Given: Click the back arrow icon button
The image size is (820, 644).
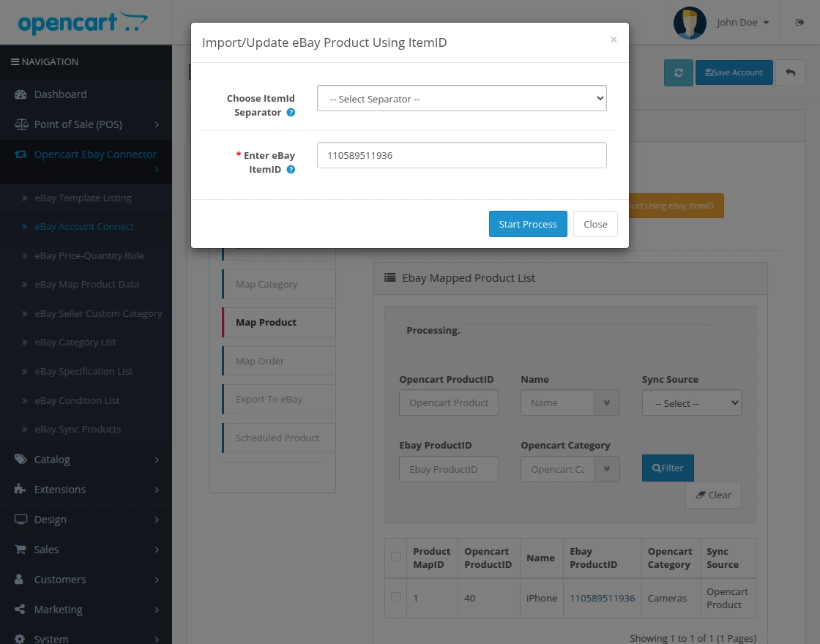Looking at the screenshot, I should tap(790, 72).
